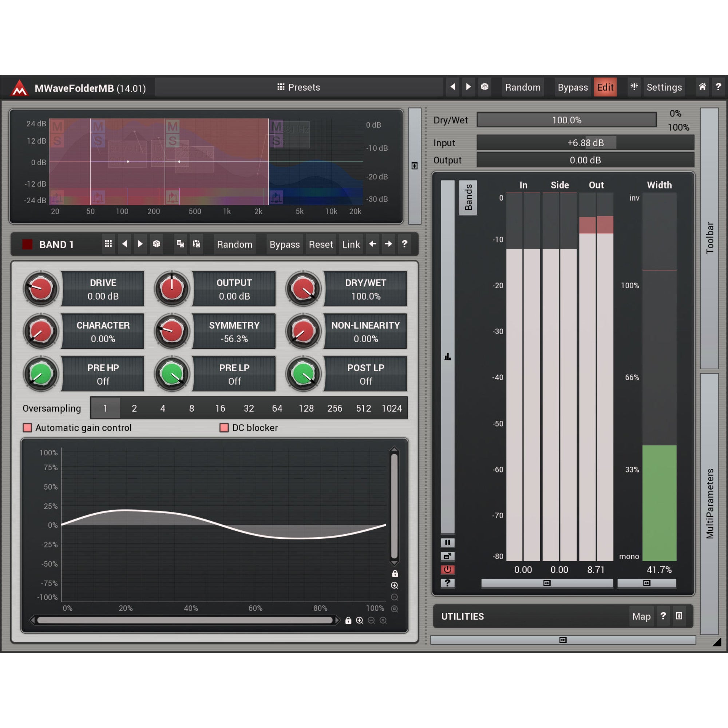Click Band 1 Link button
Viewport: 728px width, 728px height.
tap(351, 245)
